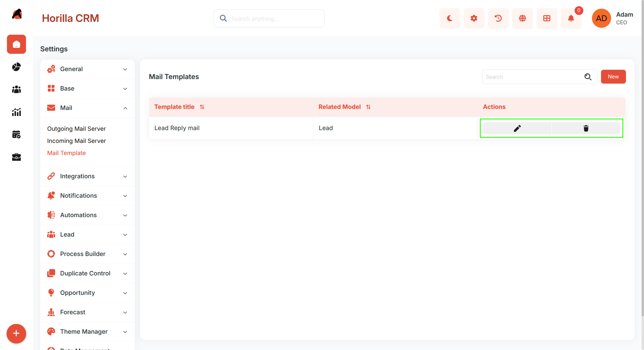Open notifications bell icon

coord(571,18)
